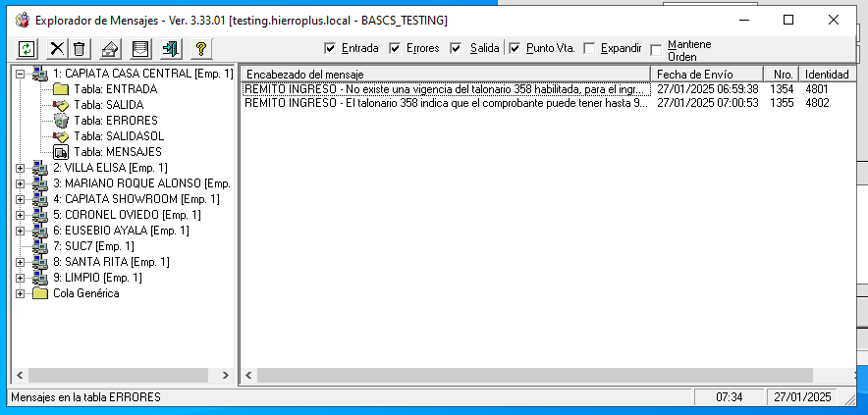Image resolution: width=868 pixels, height=415 pixels.
Task: Click the exit door toolbar icon
Action: [x=170, y=48]
